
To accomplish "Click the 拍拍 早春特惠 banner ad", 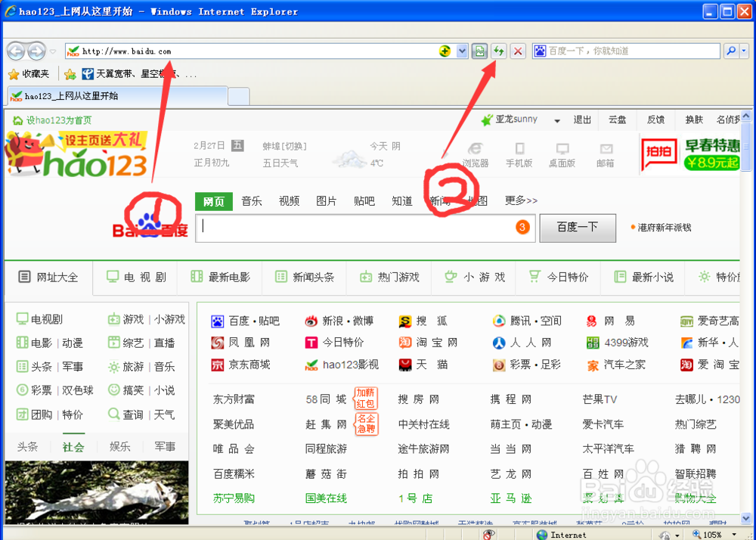I will (x=690, y=154).
